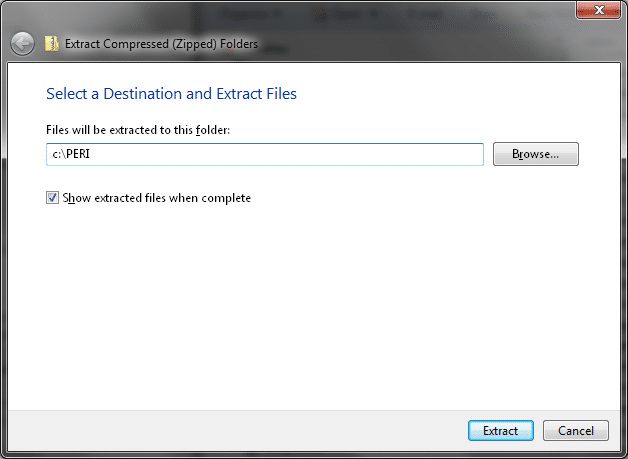Open the Browse... folder picker
Screen dimensions: 628x459
(535, 154)
